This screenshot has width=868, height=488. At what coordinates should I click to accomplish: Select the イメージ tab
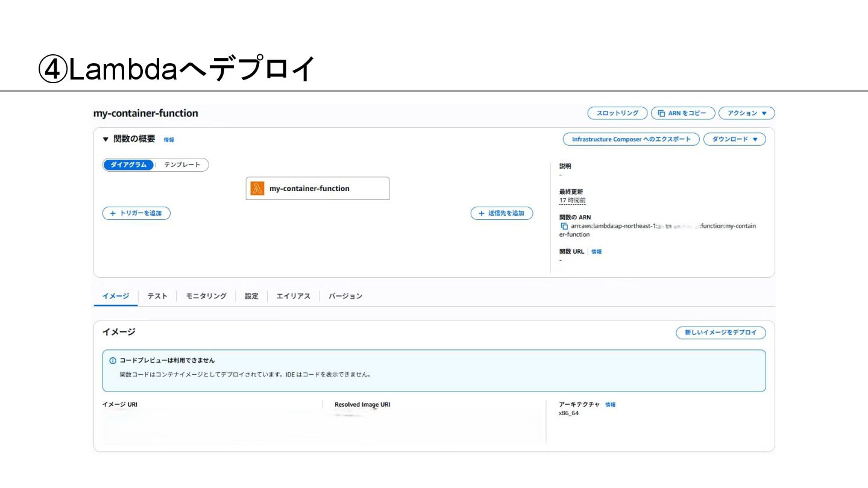(x=116, y=296)
